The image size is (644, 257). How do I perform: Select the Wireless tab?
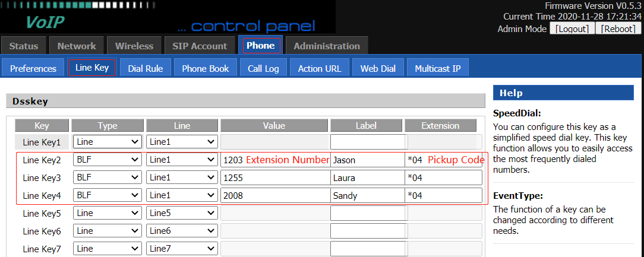click(x=134, y=46)
